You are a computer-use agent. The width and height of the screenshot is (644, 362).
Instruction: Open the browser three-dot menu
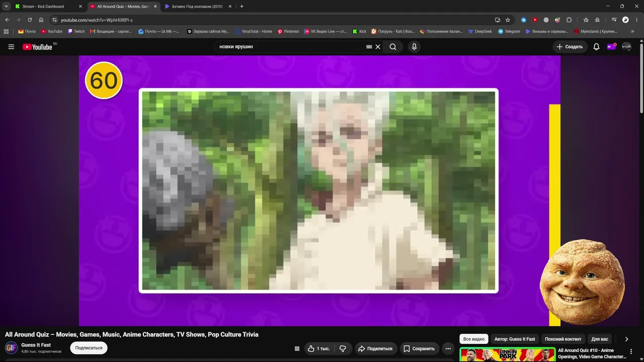pyautogui.click(x=636, y=20)
